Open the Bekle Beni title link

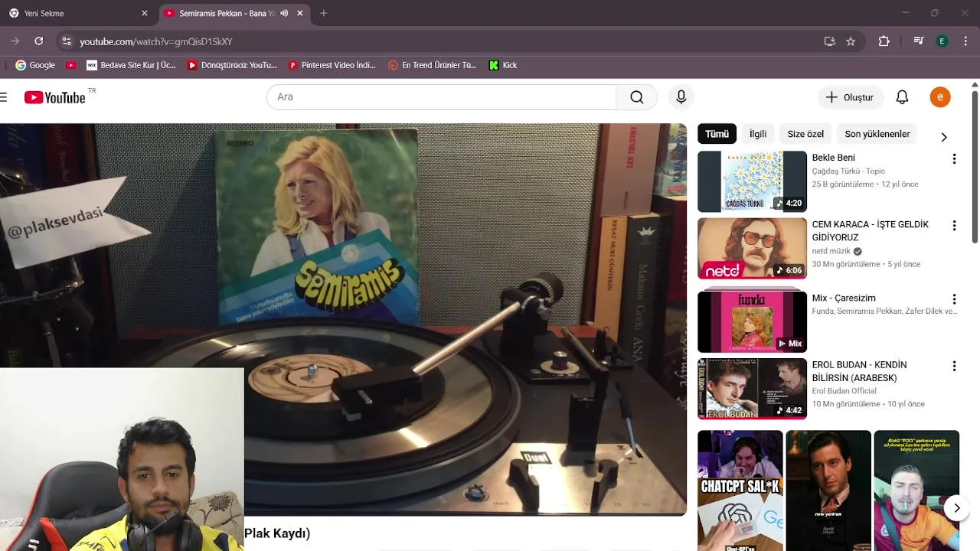(833, 158)
